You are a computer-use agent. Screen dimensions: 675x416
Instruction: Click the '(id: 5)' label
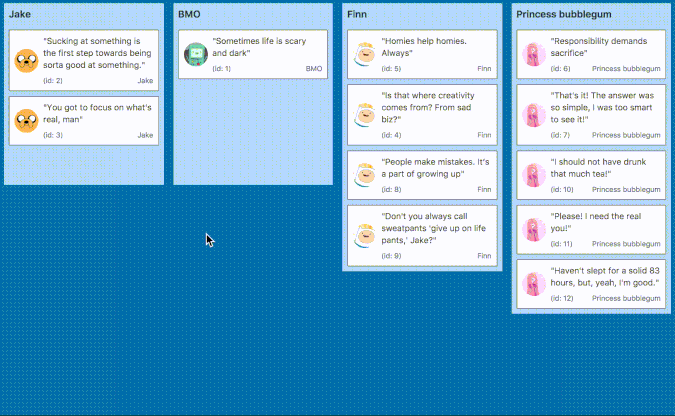click(x=391, y=68)
